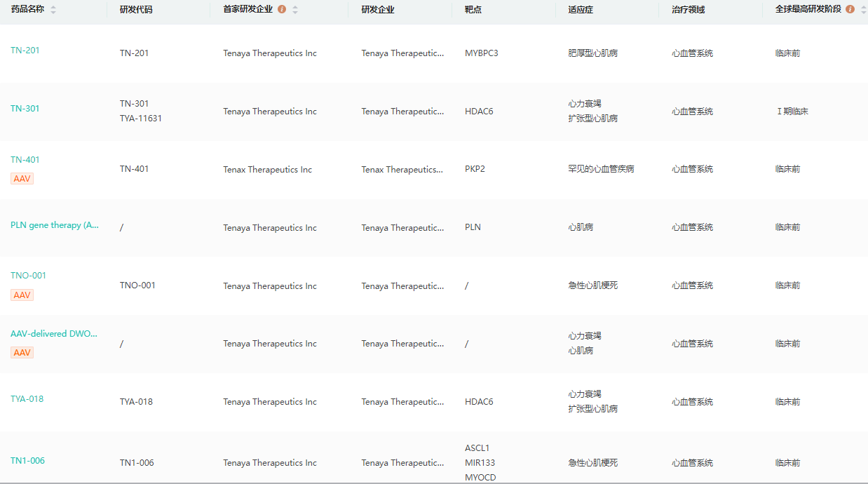Click TNO-001 research code cell
868x484 pixels.
[x=137, y=285]
